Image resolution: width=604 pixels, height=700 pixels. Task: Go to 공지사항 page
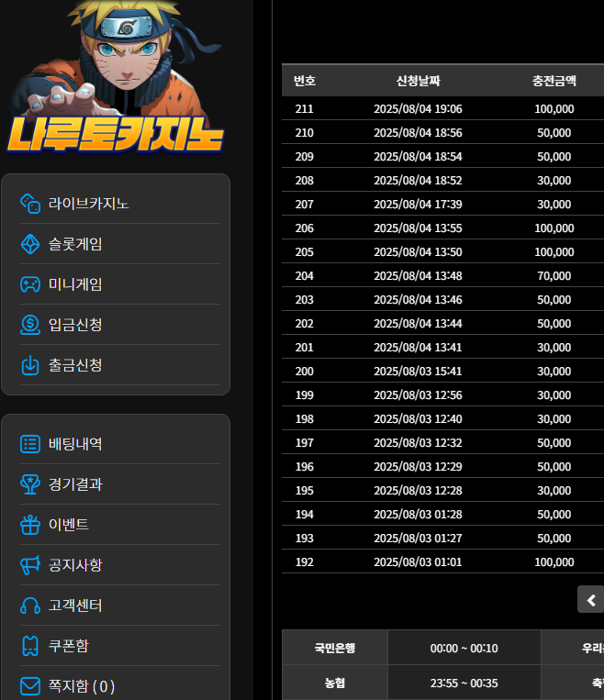(x=75, y=565)
